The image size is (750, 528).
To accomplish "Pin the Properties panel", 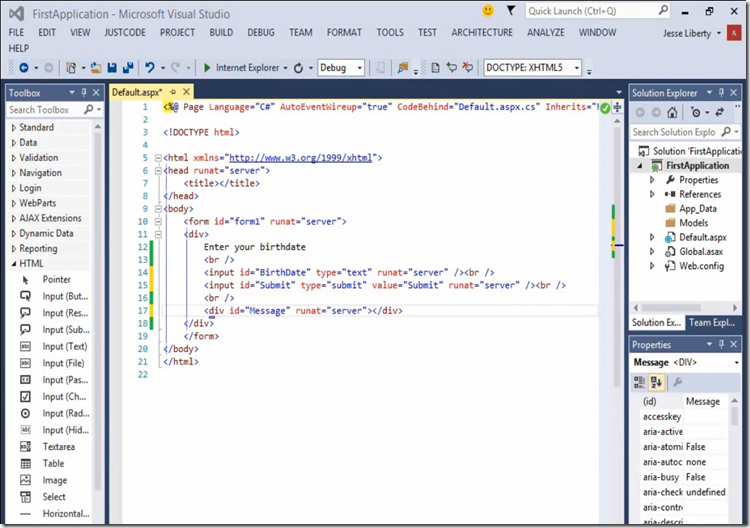I will click(x=721, y=344).
